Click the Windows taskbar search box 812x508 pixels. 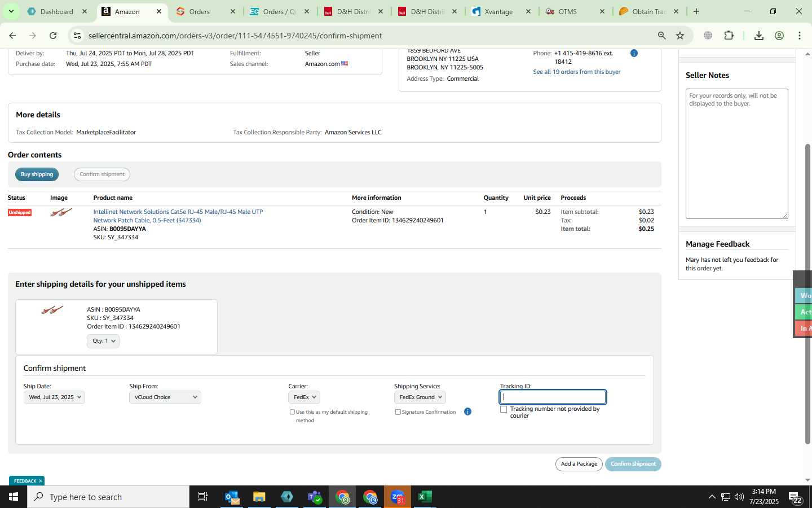(x=108, y=497)
